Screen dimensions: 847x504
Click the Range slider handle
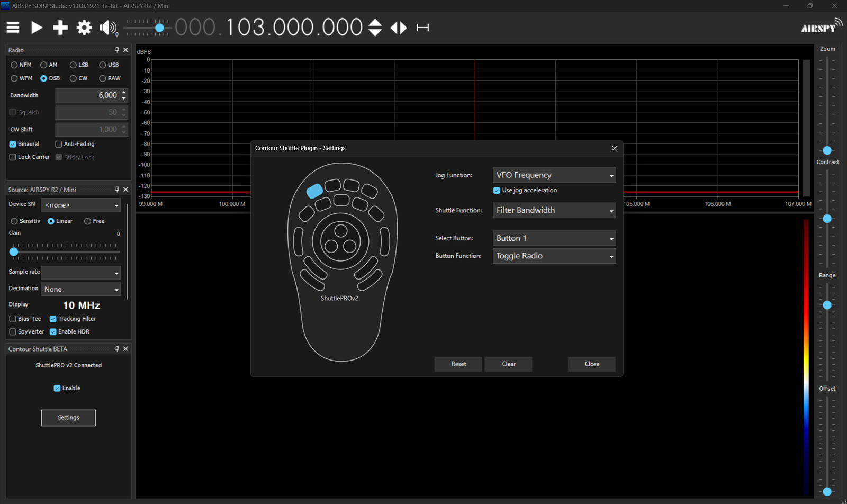827,305
